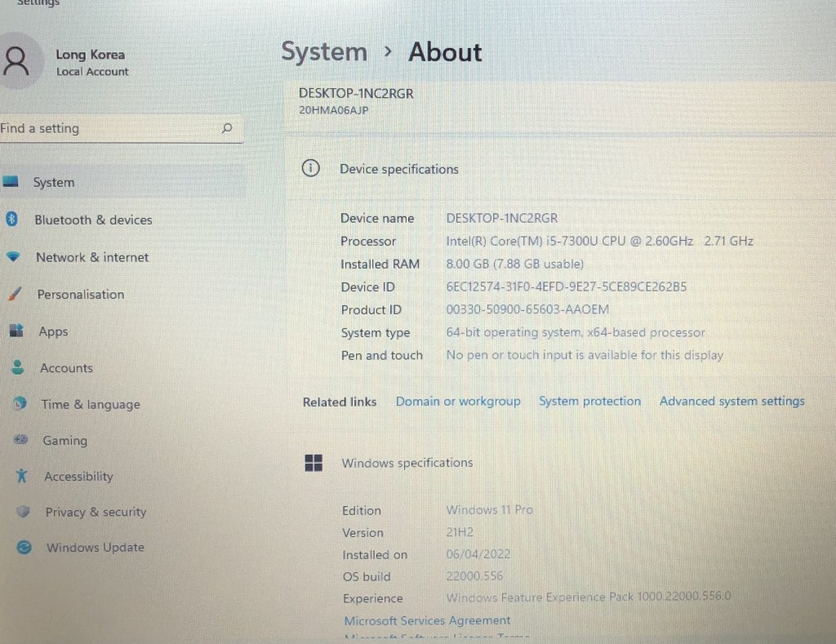Select the Version value 21H2

point(460,532)
